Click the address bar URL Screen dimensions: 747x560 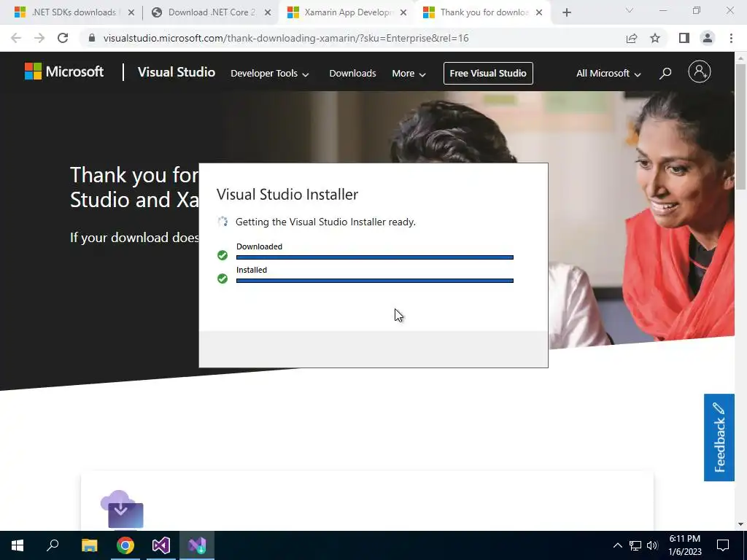pos(286,38)
